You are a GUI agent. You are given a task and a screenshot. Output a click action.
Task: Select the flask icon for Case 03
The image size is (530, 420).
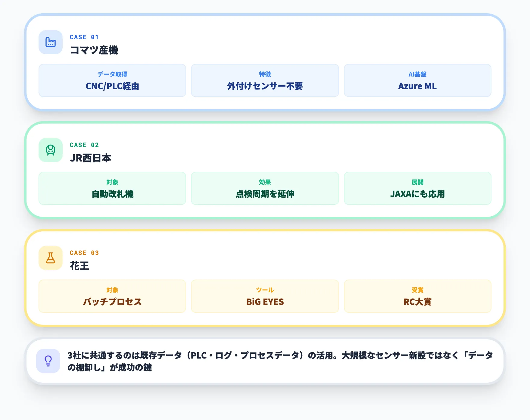point(51,258)
